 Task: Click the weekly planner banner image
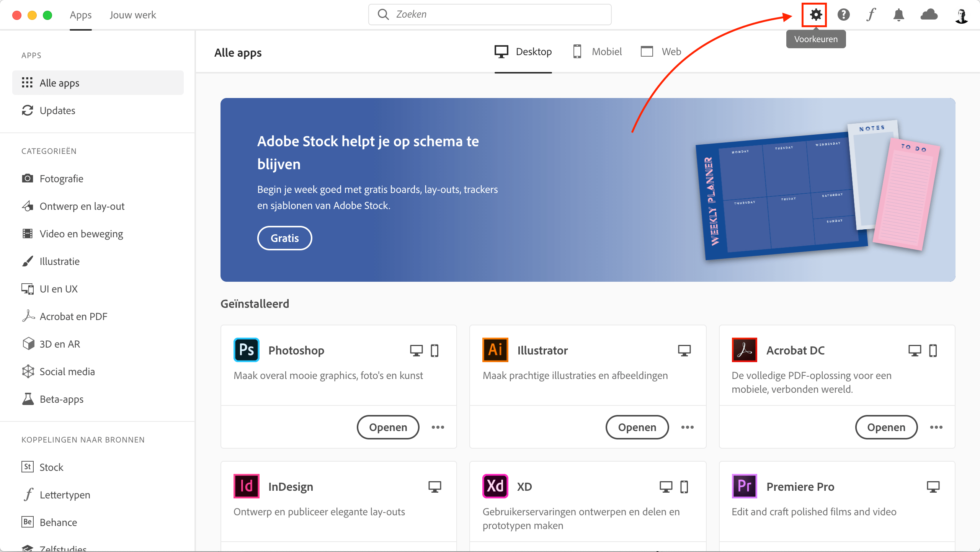pos(817,191)
